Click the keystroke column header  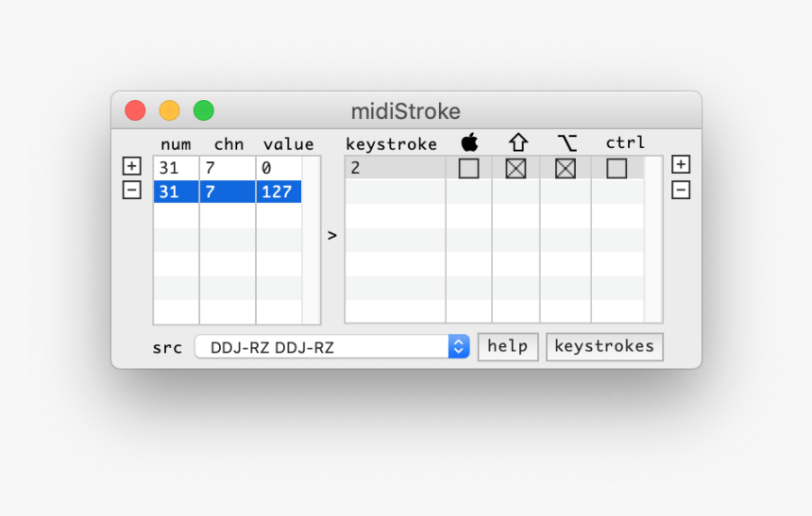392,144
